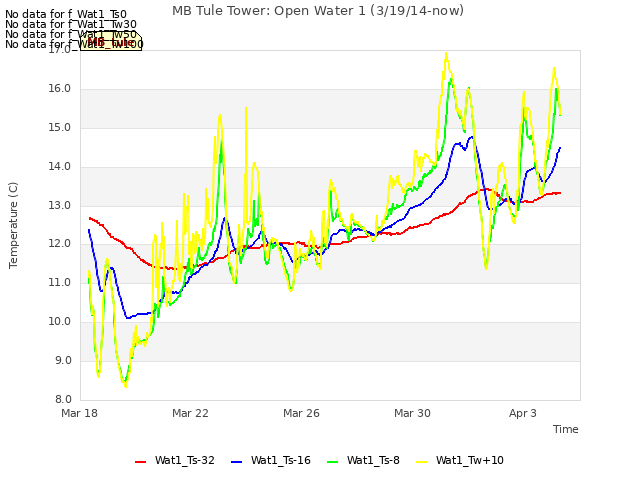Click the yellow Wat1_Tw+10 legend swatch
This screenshot has width=640, height=480.
pyautogui.click(x=421, y=462)
